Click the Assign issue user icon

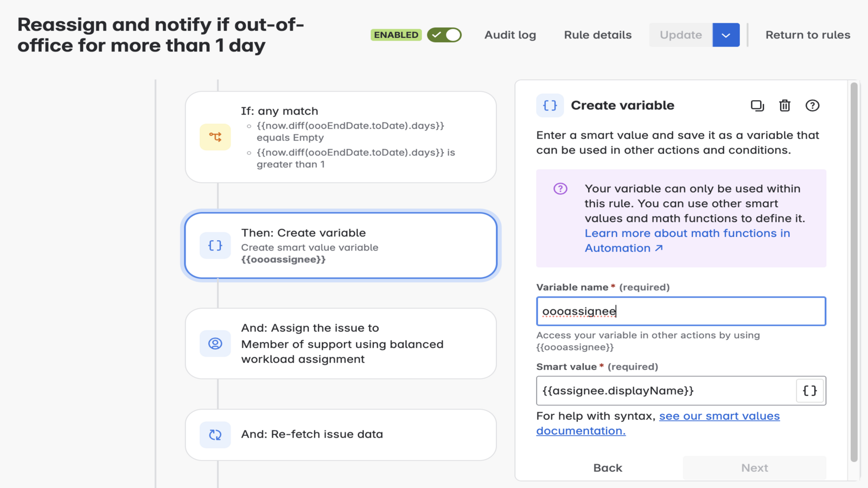(215, 344)
